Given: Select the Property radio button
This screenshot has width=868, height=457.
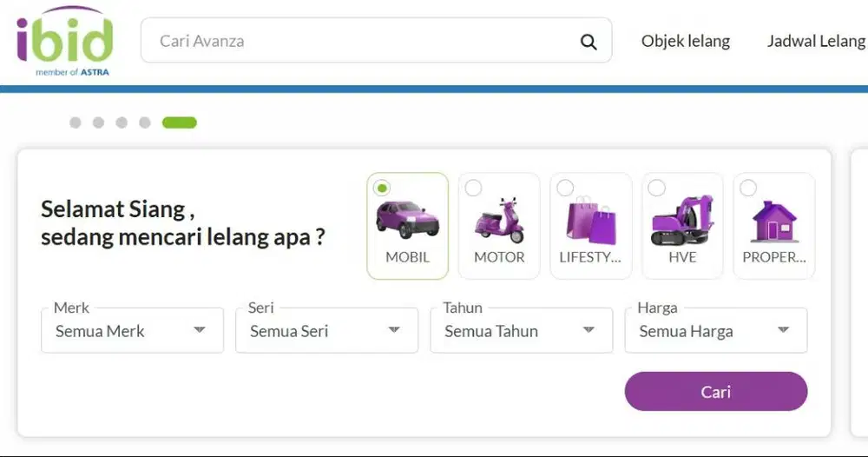Looking at the screenshot, I should click(x=748, y=188).
